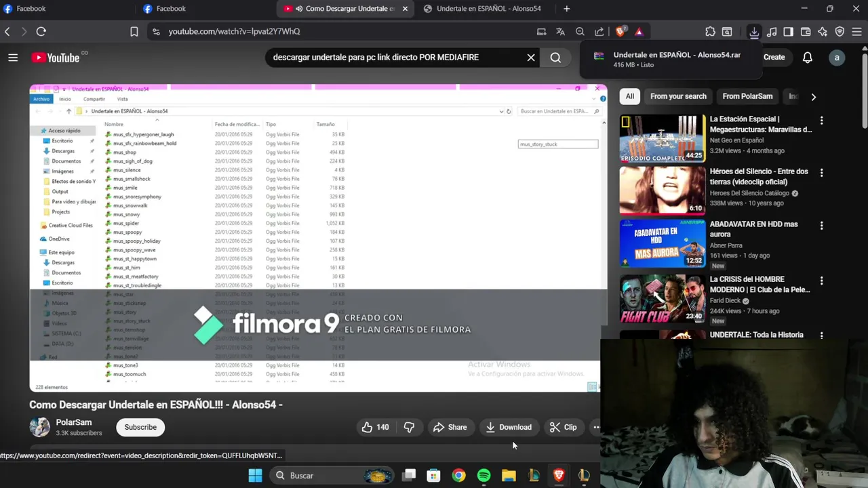Bookmark this page with bookmark icon

pos(134,31)
